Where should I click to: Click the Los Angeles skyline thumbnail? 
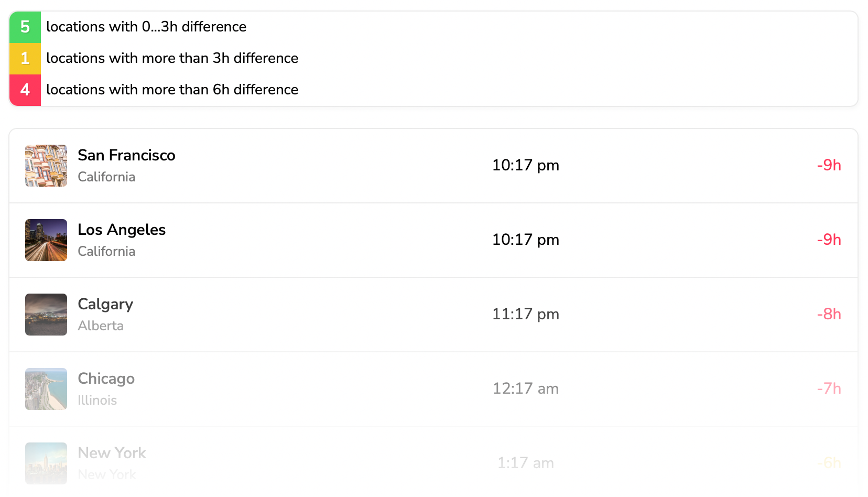[46, 240]
